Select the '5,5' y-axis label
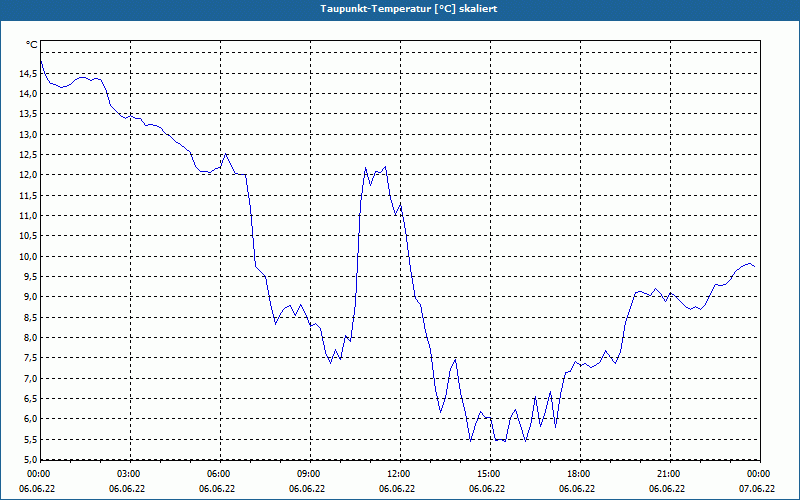 pyautogui.click(x=30, y=439)
